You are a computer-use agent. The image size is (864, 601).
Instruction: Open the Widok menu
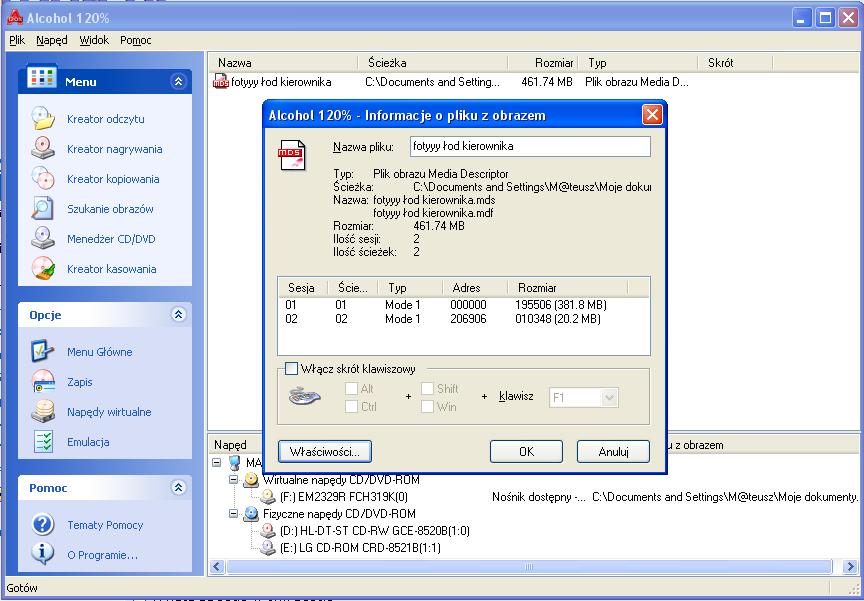point(94,40)
